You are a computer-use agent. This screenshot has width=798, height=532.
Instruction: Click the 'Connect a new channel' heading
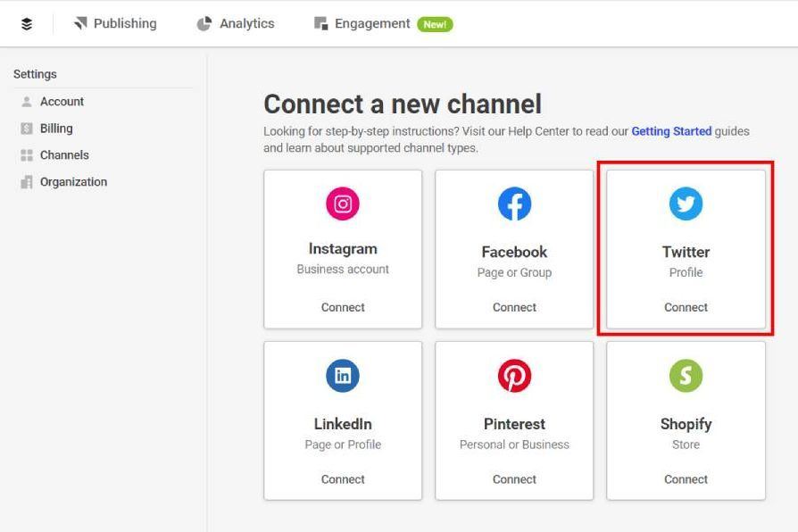tap(403, 104)
